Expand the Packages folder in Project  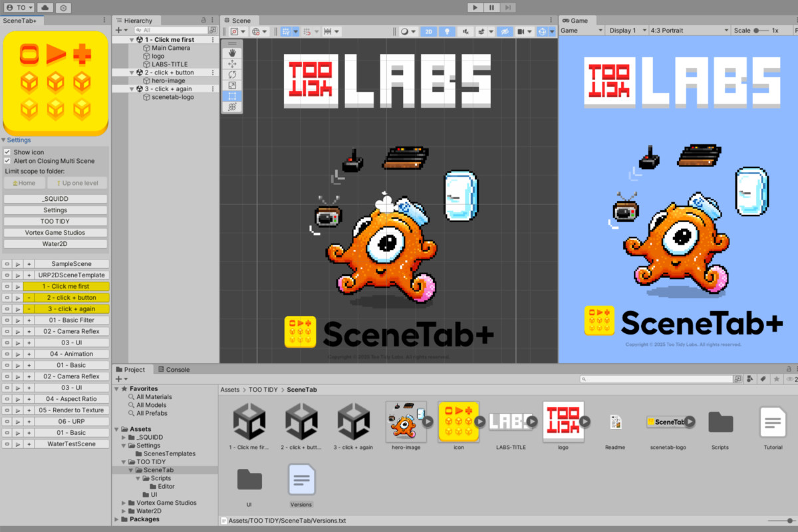[116, 519]
